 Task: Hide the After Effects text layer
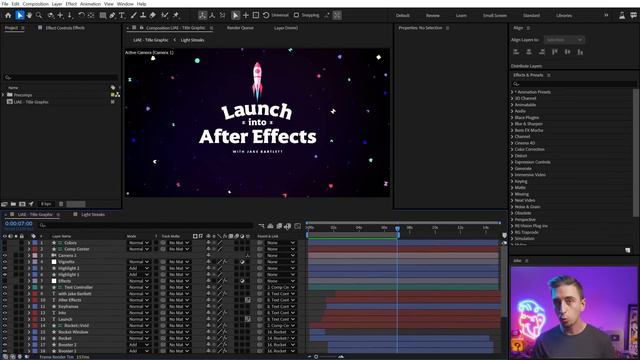tap(5, 300)
